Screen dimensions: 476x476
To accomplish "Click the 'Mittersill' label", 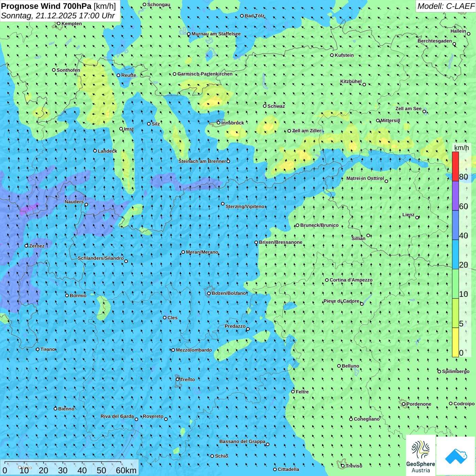I will point(390,120).
